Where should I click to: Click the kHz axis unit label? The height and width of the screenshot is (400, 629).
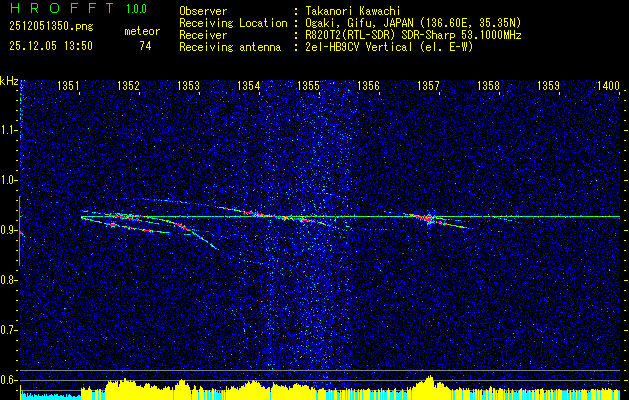tap(9, 81)
